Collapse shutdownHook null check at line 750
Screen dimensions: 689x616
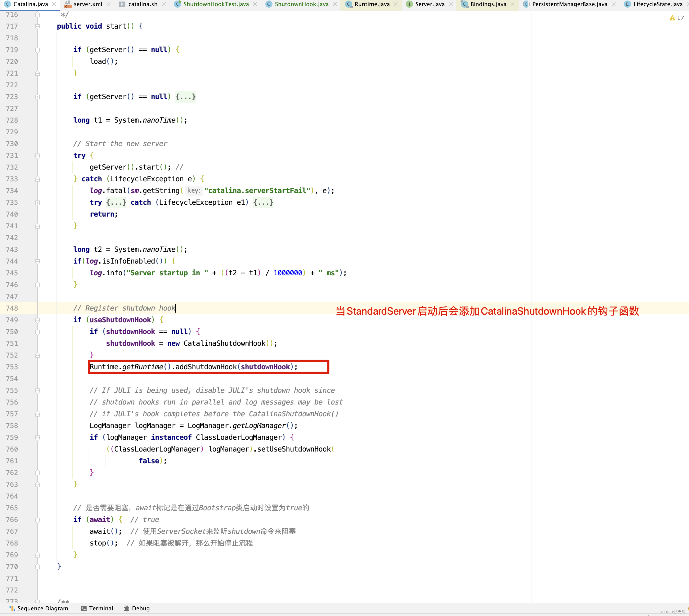(38, 332)
